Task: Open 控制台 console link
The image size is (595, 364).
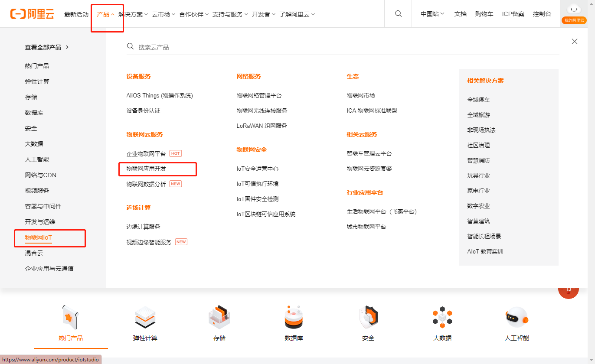Action: point(542,14)
